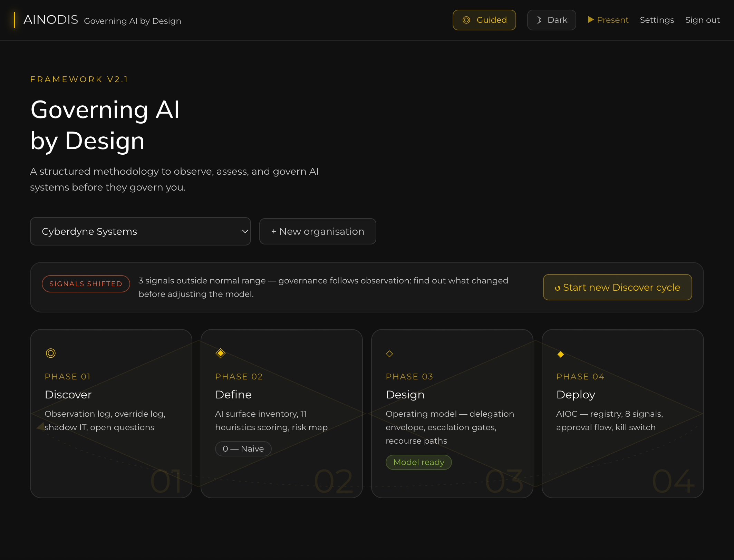Start Present mode

click(x=608, y=20)
